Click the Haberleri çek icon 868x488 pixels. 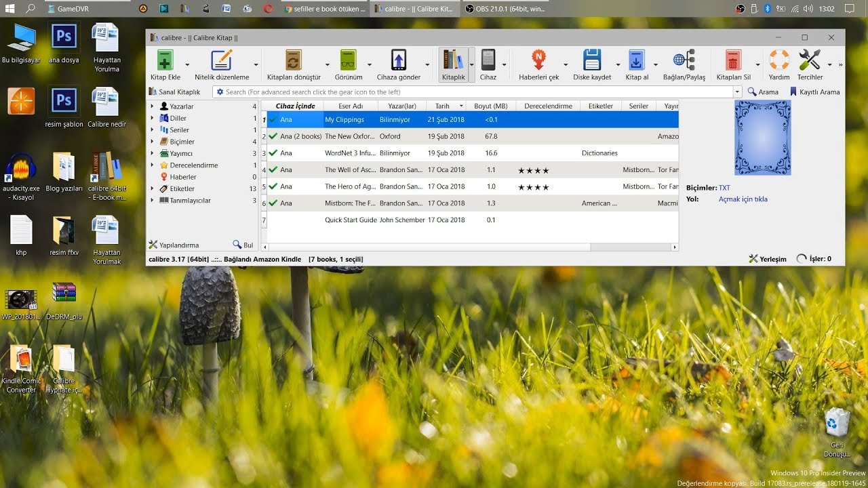click(538, 60)
